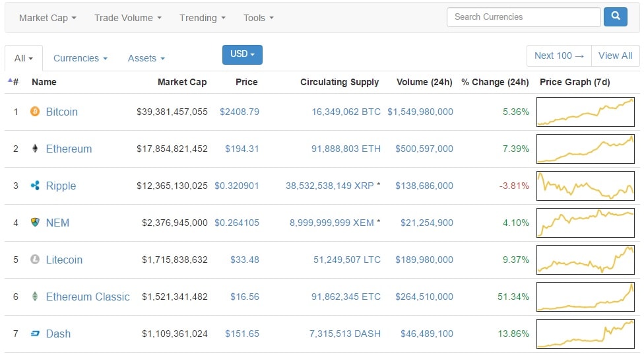644x356 pixels.
Task: Open the Market Cap dropdown menu
Action: click(48, 18)
